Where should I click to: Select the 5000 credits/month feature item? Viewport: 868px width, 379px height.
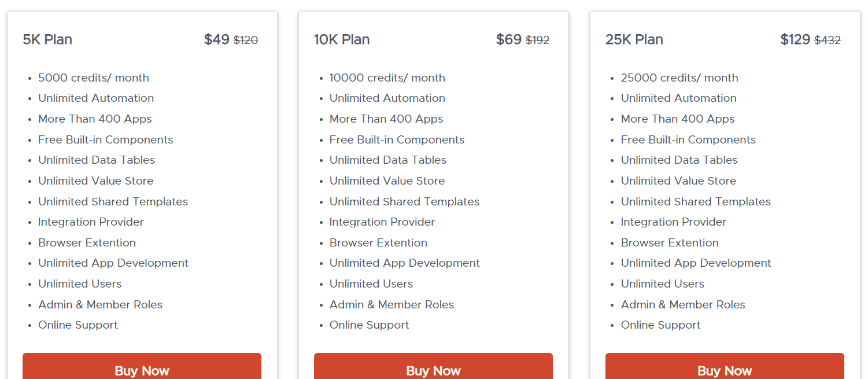pyautogui.click(x=93, y=77)
